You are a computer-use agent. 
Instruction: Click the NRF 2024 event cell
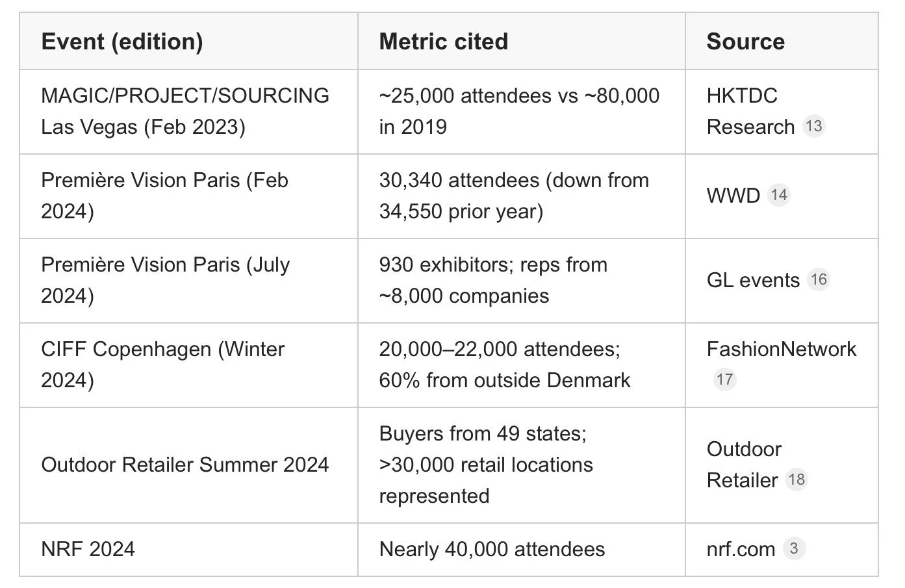click(188, 550)
